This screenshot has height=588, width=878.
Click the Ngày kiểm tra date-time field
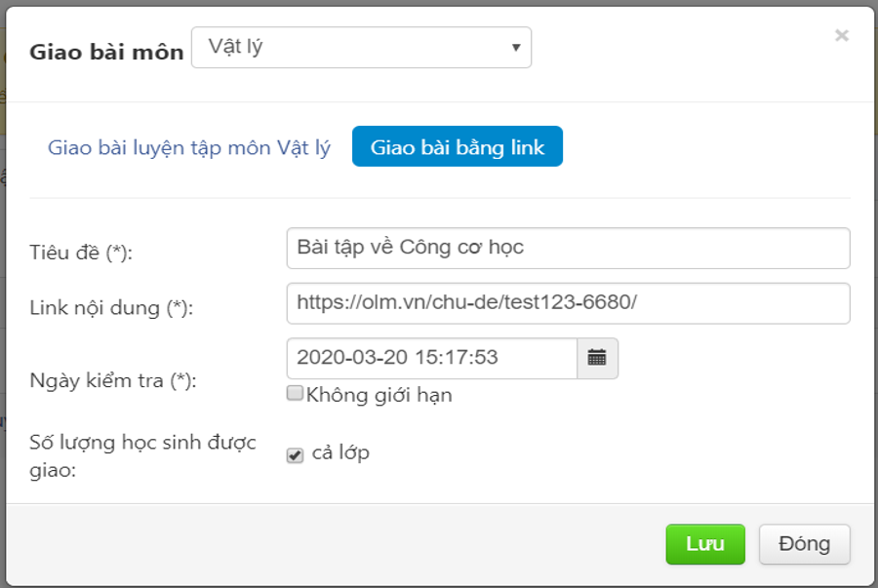point(432,358)
